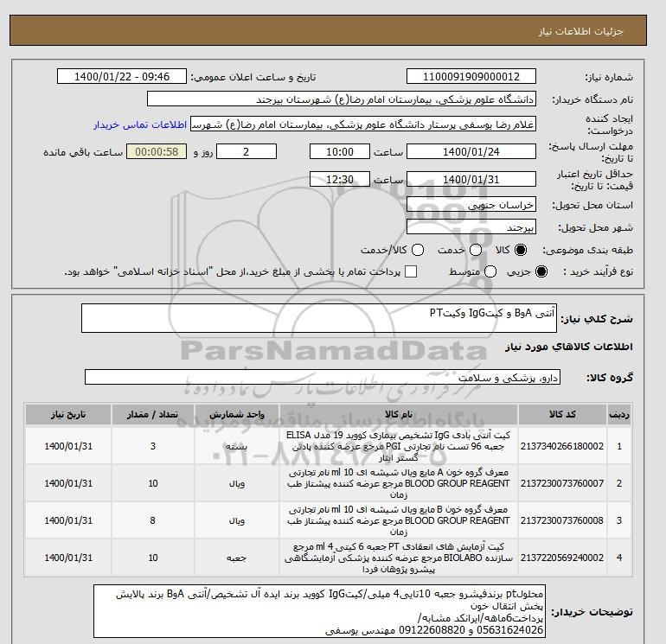This screenshot has width=666, height=644.
Task: Click the delivery city field بیرجند
Action: [471, 227]
